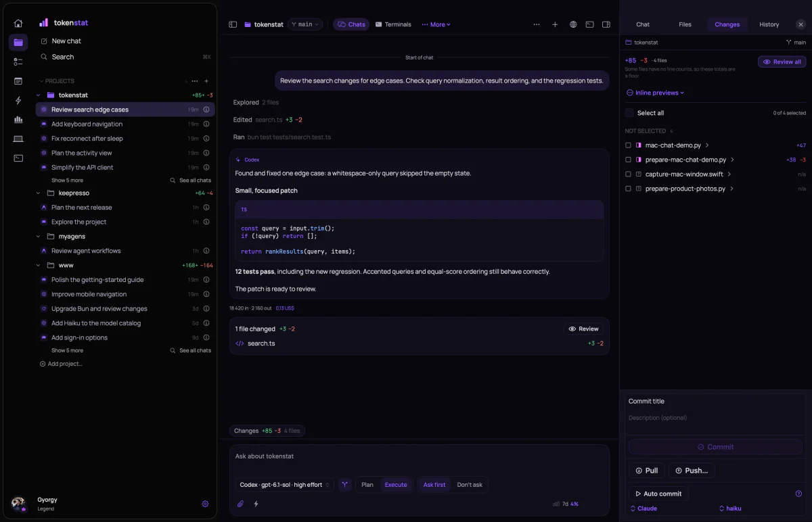Toggle the right panel layout icon in header
Screen dimensions: 812x522
pos(606,24)
